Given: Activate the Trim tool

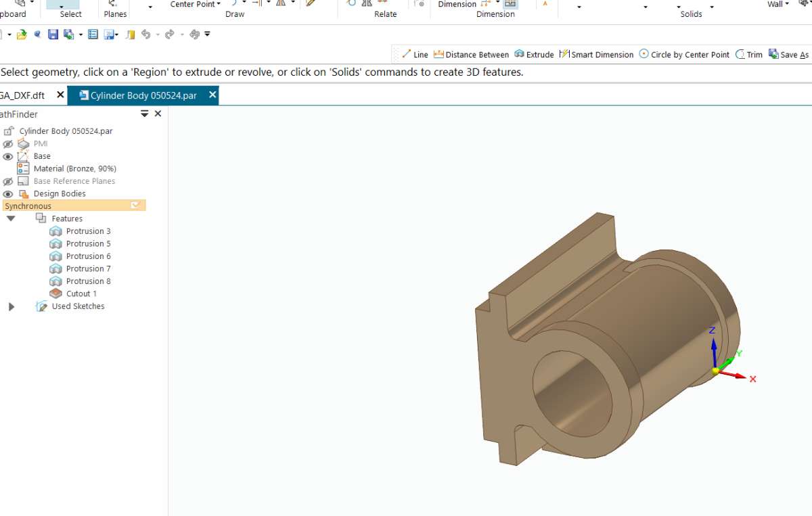Looking at the screenshot, I should click(748, 54).
